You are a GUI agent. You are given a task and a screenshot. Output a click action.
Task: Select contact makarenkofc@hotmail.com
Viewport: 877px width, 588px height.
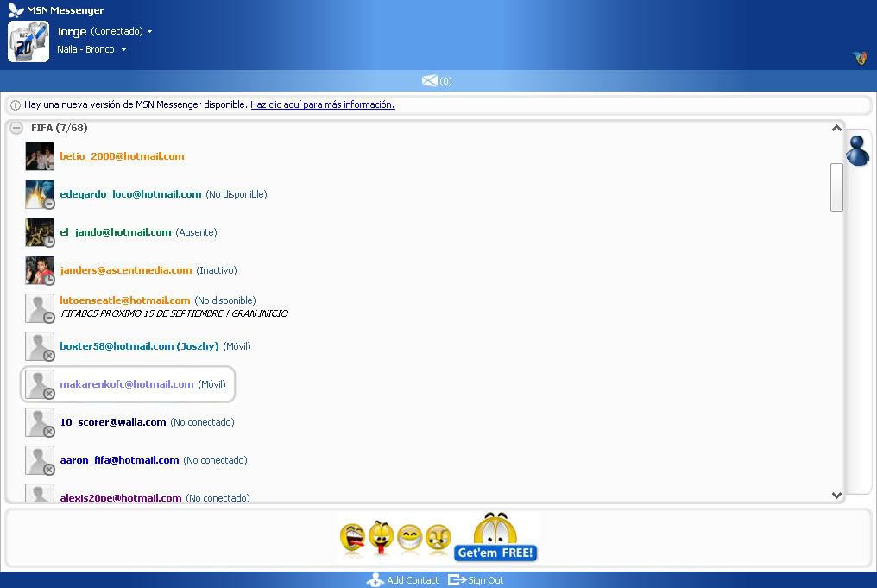tap(126, 384)
